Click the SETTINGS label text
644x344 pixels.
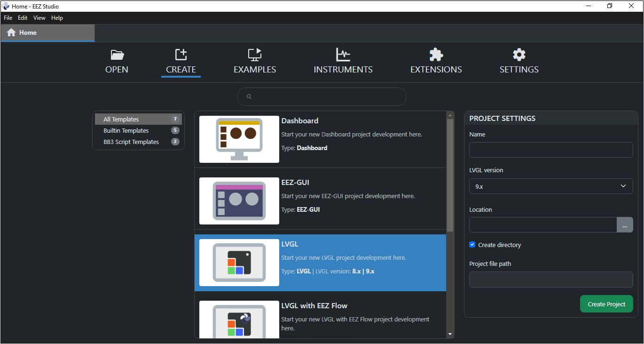pos(519,69)
